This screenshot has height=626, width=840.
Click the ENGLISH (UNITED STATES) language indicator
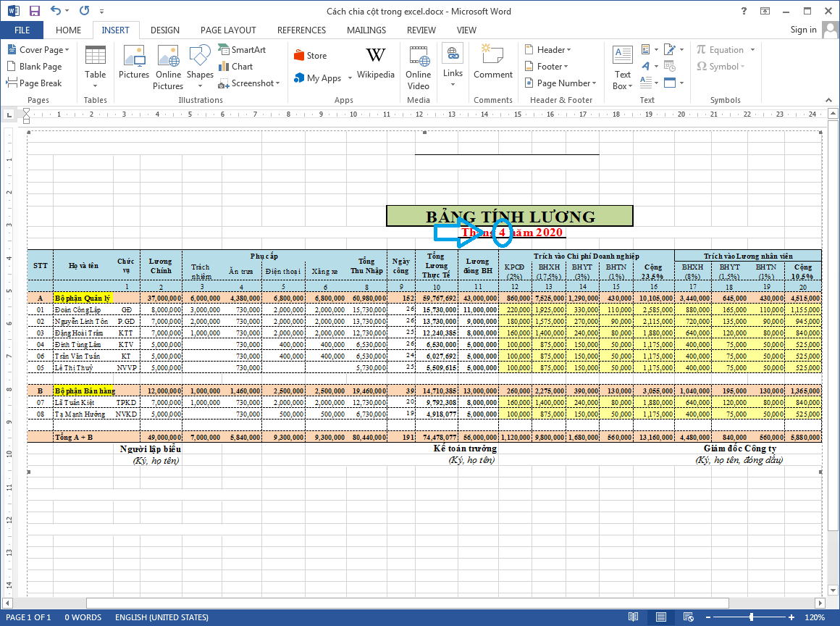(161, 617)
